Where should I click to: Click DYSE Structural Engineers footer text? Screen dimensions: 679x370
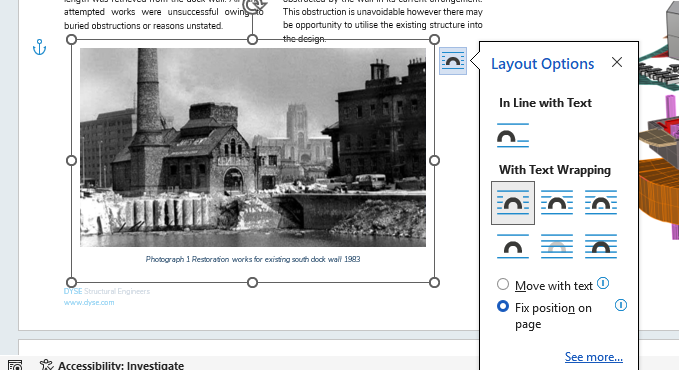click(107, 291)
